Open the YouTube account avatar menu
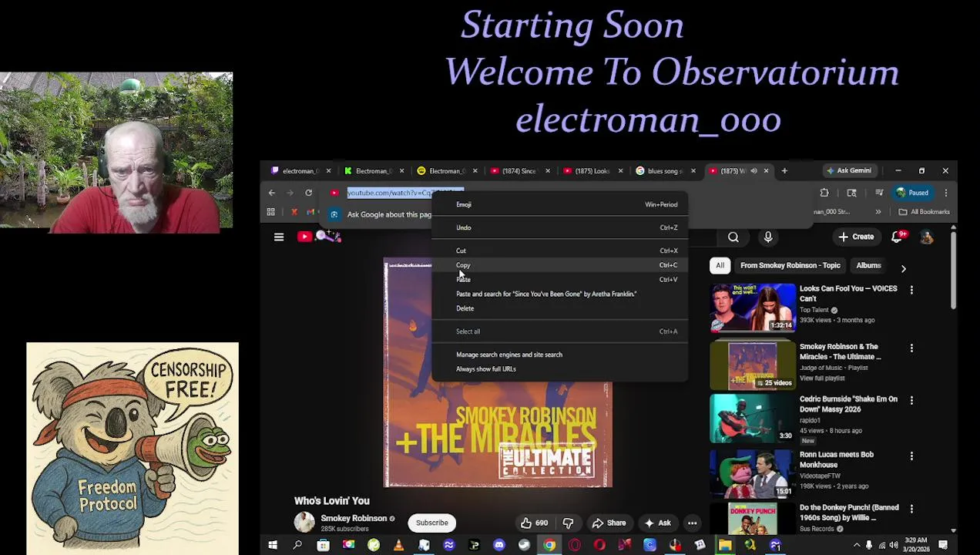This screenshot has height=555, width=980. 927,237
